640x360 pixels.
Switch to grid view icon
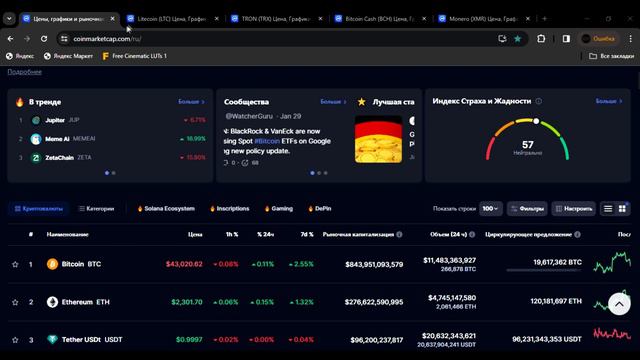[x=622, y=209]
